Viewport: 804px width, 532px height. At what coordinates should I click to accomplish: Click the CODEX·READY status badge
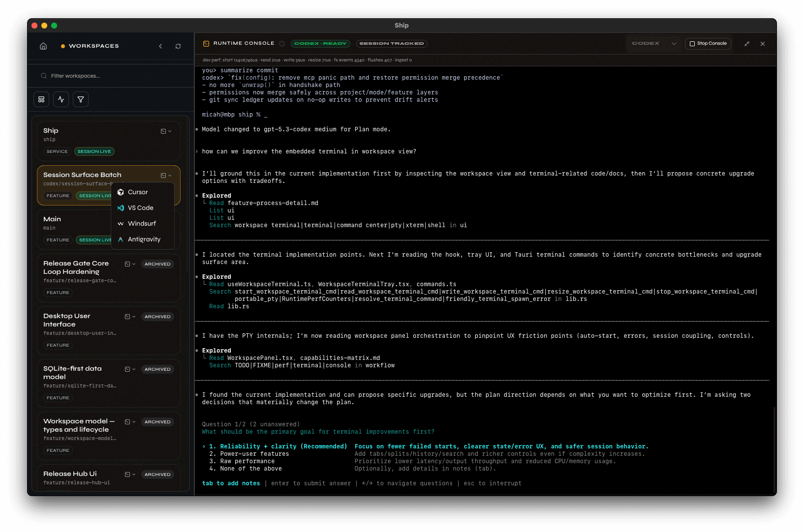pyautogui.click(x=320, y=43)
